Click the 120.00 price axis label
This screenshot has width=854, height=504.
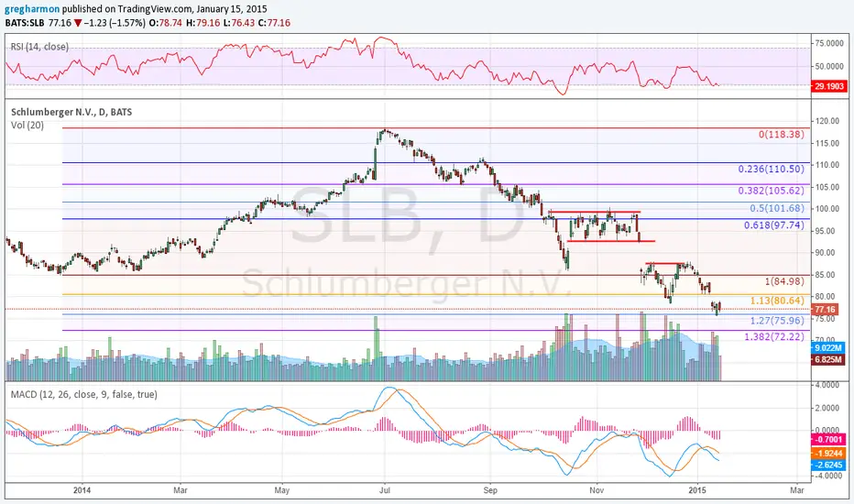tap(827, 121)
